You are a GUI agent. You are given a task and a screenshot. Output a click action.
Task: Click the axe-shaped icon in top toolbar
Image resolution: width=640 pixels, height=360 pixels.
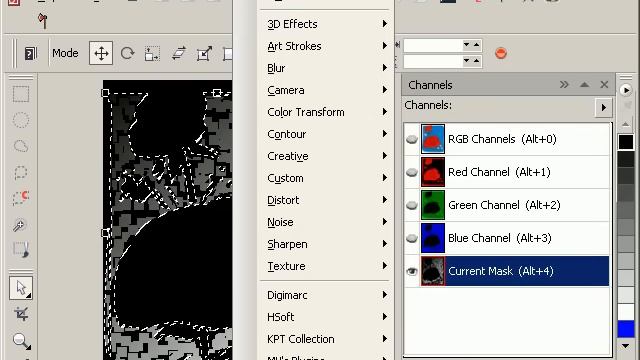[x=42, y=20]
